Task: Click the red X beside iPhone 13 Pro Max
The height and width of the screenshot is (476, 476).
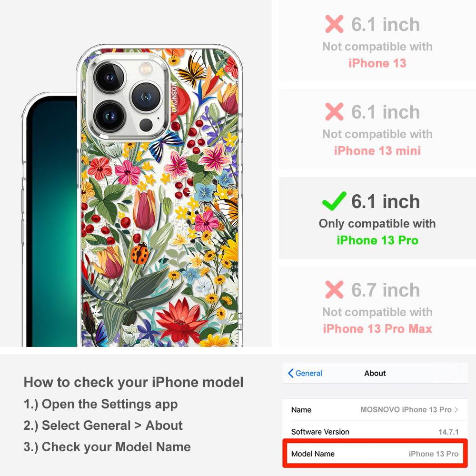Action: [x=334, y=289]
